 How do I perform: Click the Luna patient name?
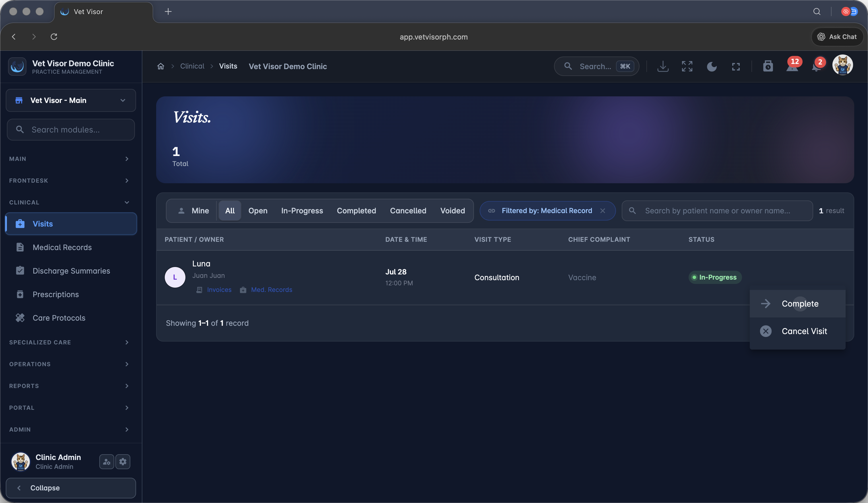(201, 264)
